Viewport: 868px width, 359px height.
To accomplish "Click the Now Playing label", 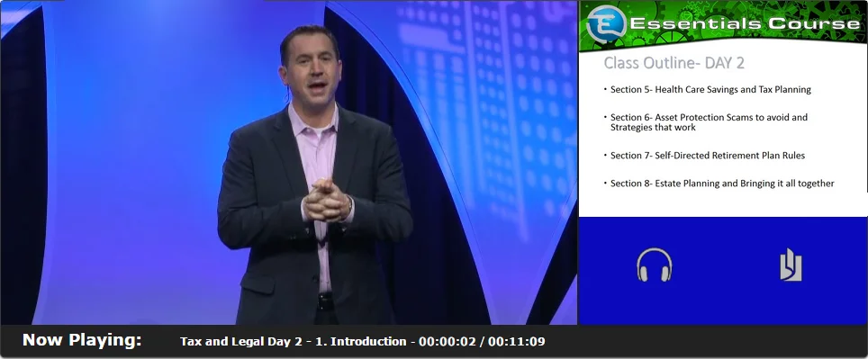I will coord(82,339).
